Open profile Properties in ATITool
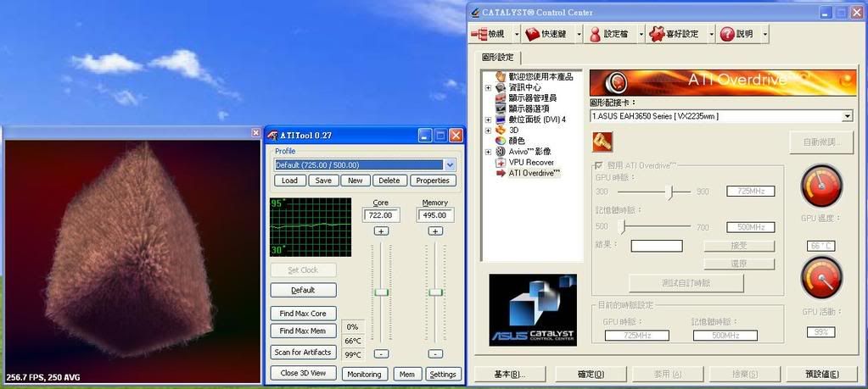Viewport: 868px width, 389px height. pyautogui.click(x=433, y=181)
